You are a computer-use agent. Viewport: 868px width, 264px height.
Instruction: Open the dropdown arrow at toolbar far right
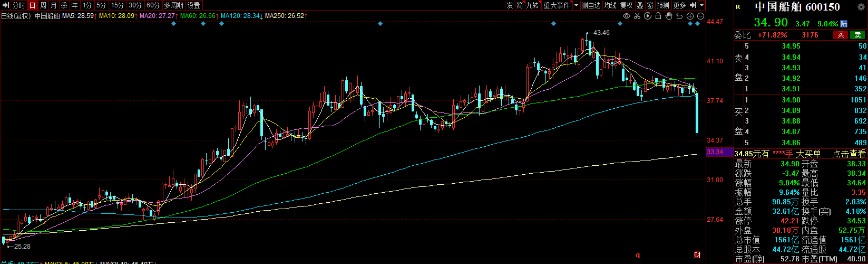pyautogui.click(x=702, y=5)
